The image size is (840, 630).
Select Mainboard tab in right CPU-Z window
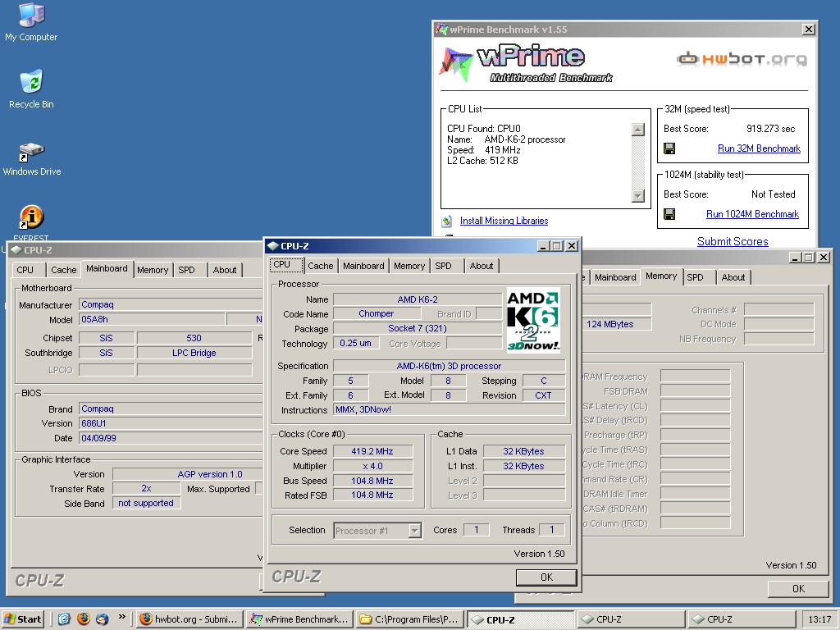(615, 277)
